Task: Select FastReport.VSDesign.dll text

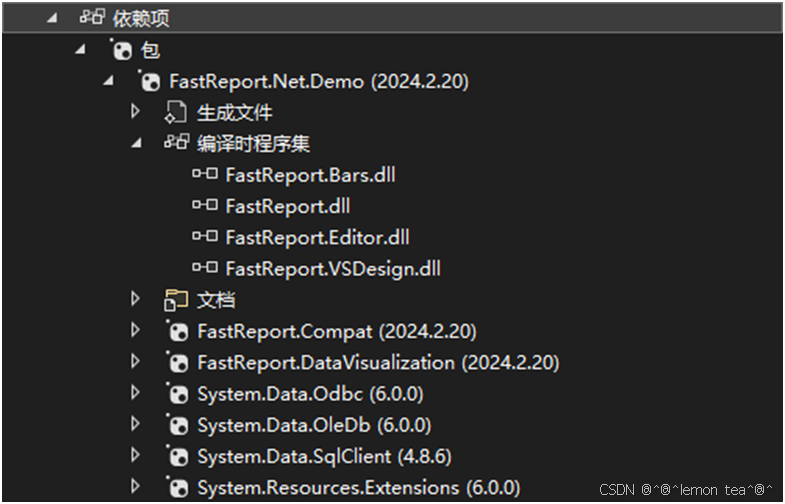Action: [x=333, y=269]
